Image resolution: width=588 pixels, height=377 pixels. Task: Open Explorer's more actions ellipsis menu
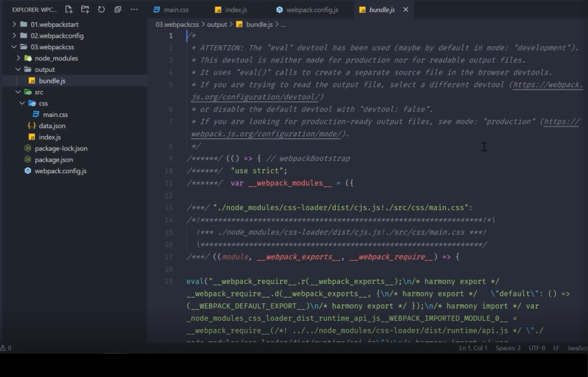[134, 10]
